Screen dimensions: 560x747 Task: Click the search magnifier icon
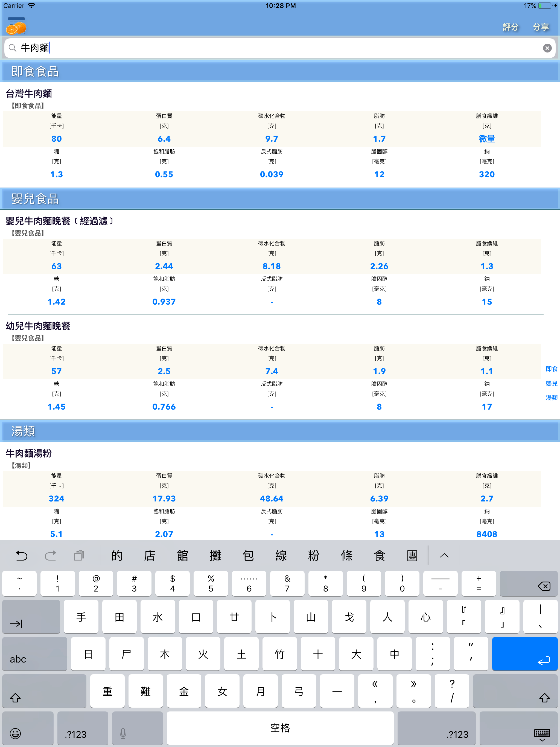13,48
